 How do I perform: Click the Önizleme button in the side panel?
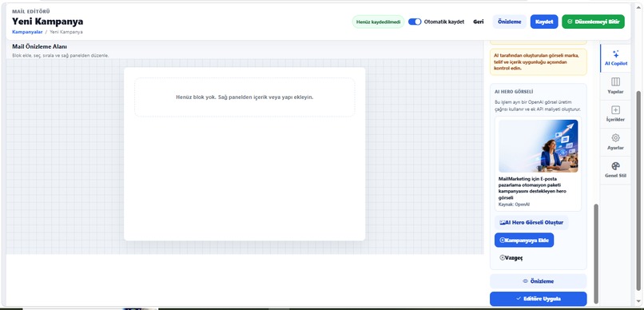(538, 281)
